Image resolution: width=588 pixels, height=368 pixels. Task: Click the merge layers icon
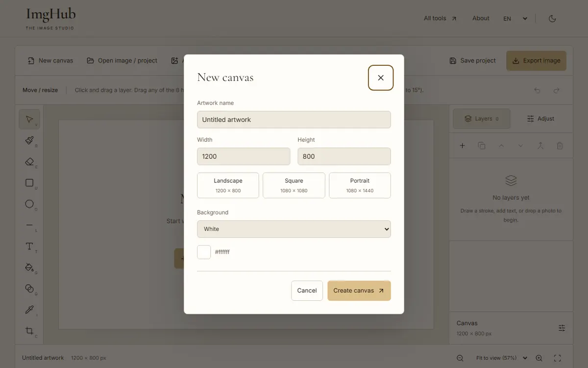(540, 146)
